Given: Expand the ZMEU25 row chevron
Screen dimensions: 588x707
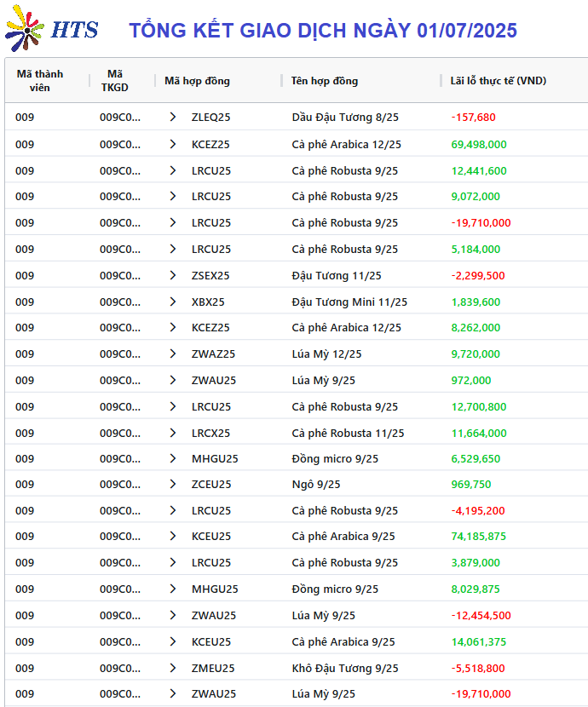Looking at the screenshot, I should coord(173,668).
